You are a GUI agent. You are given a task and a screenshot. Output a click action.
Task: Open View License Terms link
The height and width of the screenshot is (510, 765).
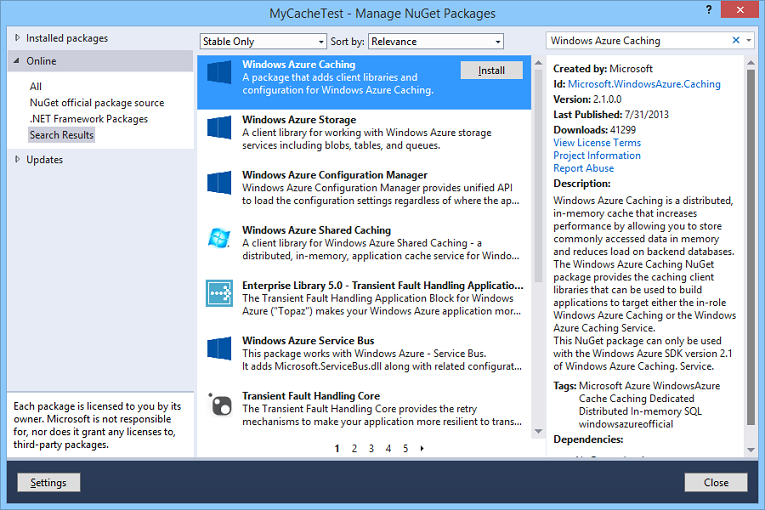pos(597,143)
